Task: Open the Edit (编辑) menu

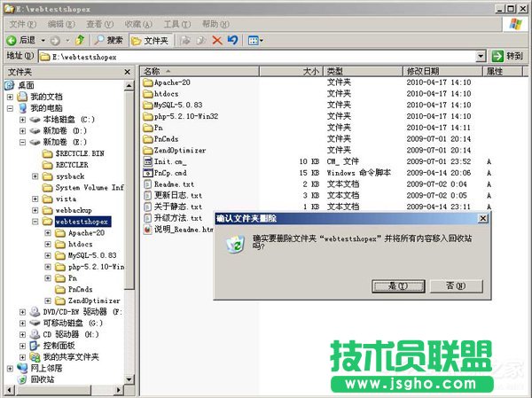Action: point(61,24)
